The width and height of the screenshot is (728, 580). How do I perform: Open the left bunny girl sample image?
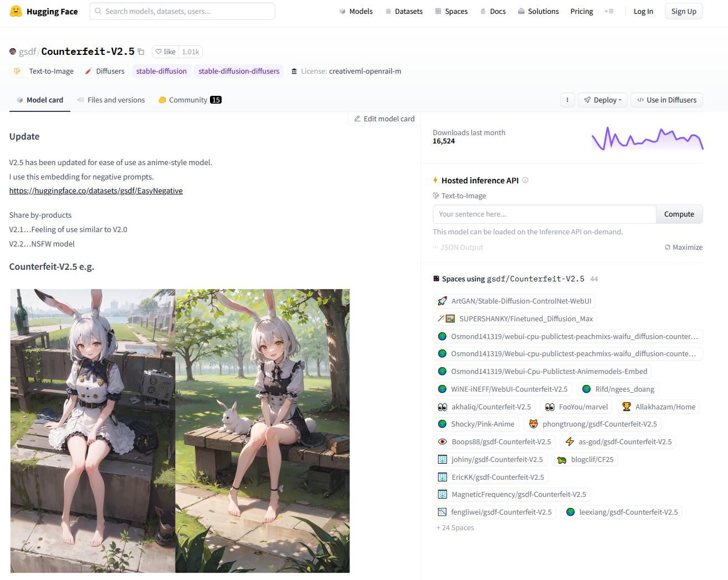tap(93, 430)
